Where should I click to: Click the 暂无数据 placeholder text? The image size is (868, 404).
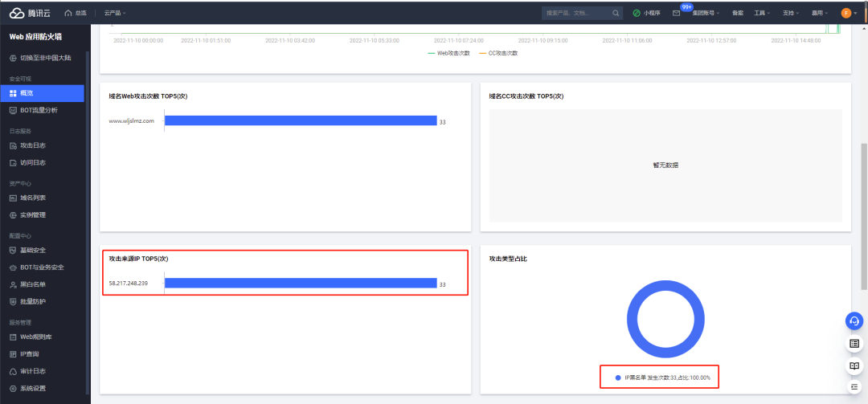tap(665, 165)
